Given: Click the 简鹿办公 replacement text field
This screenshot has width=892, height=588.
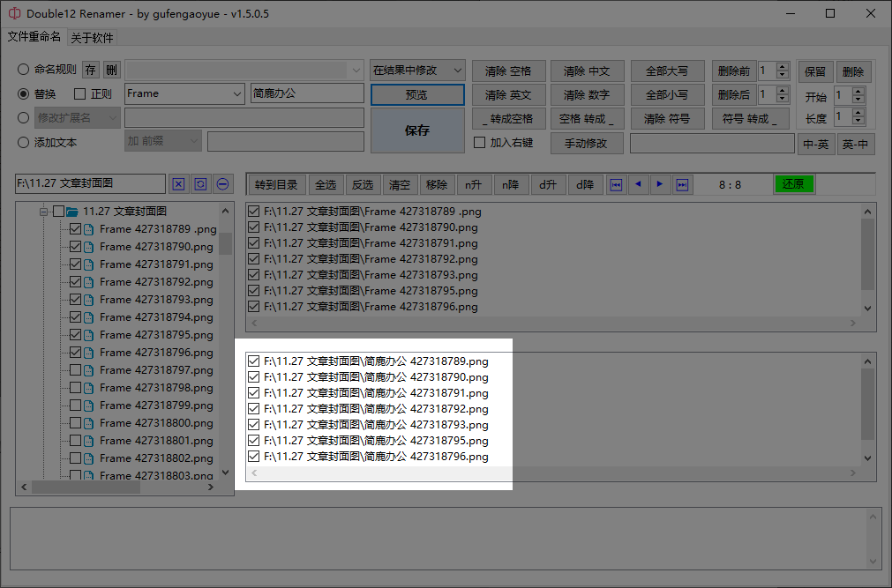Looking at the screenshot, I should (307, 93).
